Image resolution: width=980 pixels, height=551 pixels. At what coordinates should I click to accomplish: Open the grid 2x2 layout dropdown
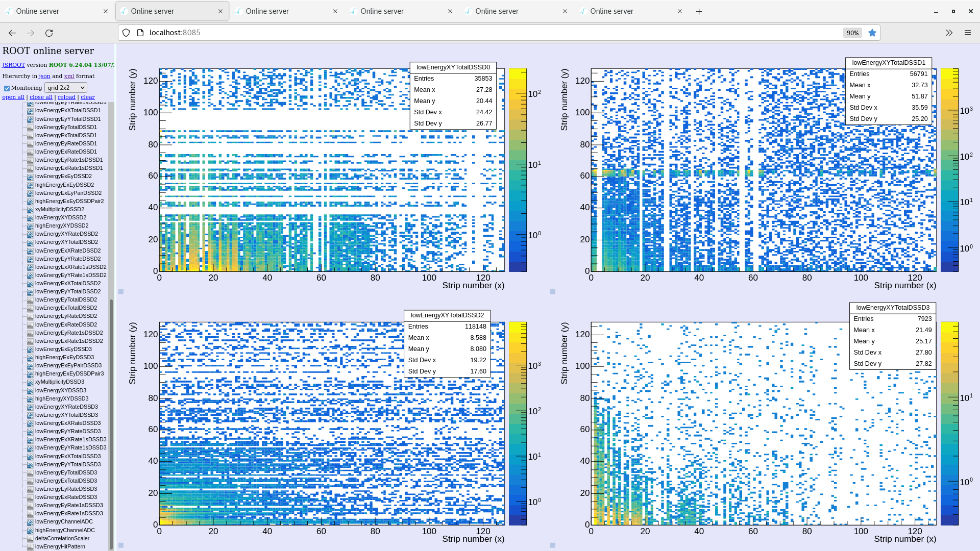[66, 88]
